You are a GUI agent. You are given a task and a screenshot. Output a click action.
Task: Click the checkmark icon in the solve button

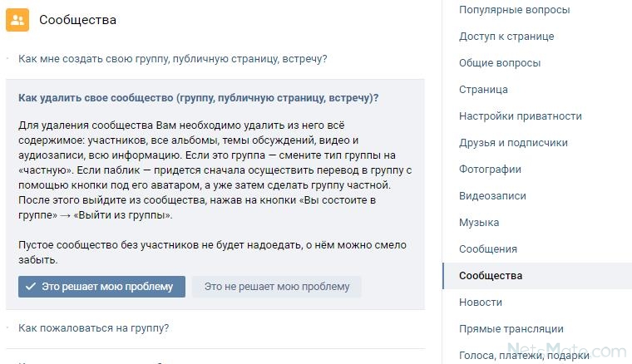coord(31,287)
